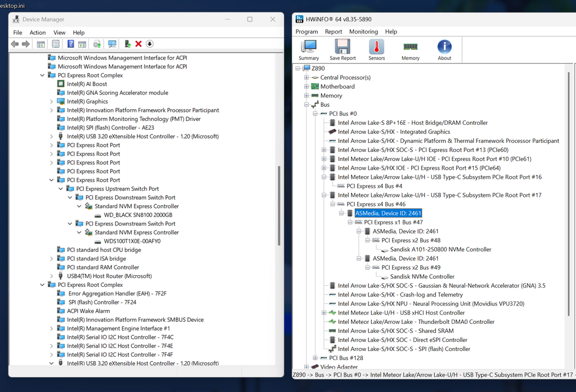Select the WD_BLACK SN8100 2000GB drive
Screen dimensions: 576x392
[138, 215]
